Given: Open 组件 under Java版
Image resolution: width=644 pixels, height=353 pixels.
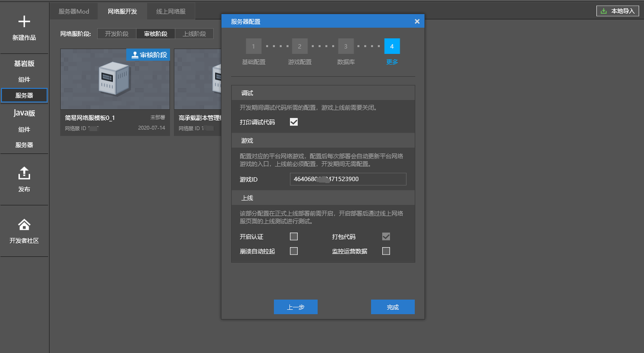Looking at the screenshot, I should point(24,130).
